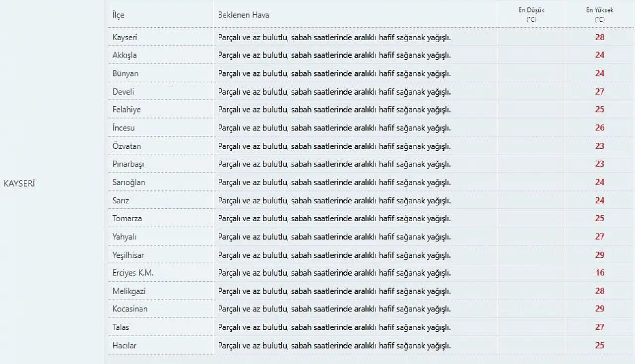
Task: Click the high temperature 16 for Erciyes K.M.
Action: coord(600,273)
